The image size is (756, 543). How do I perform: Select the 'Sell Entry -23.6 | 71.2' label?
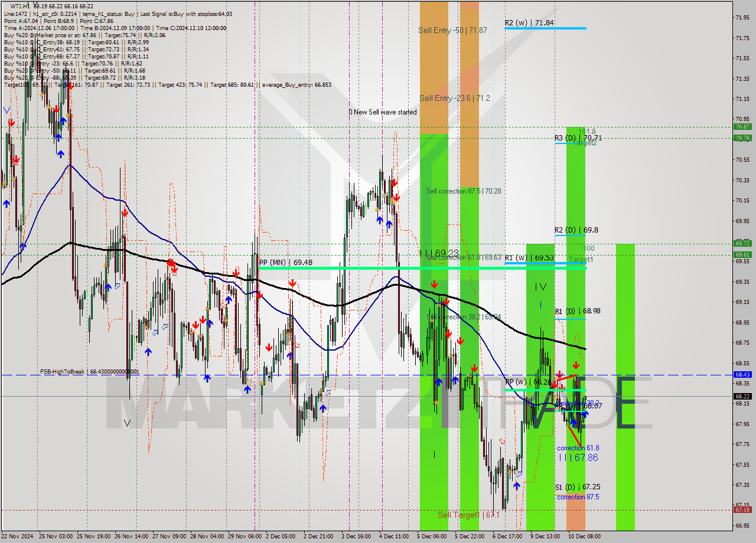tap(454, 98)
